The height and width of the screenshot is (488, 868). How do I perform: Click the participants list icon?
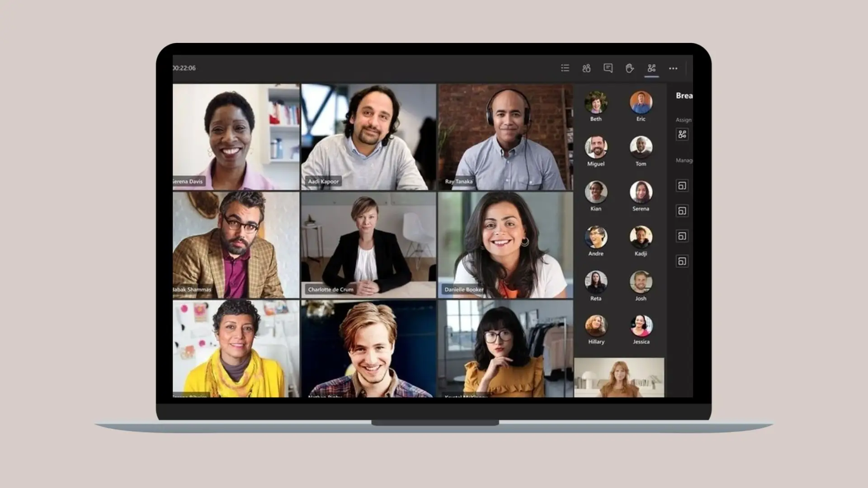pos(587,67)
